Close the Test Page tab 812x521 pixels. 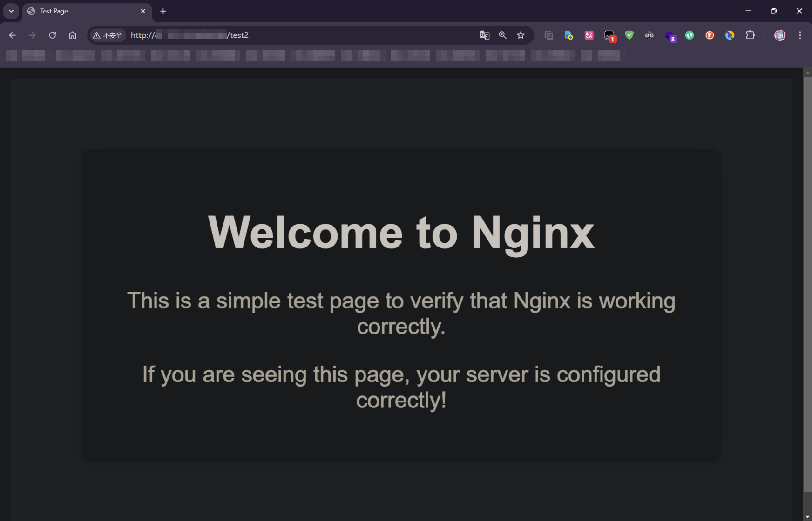tap(143, 11)
